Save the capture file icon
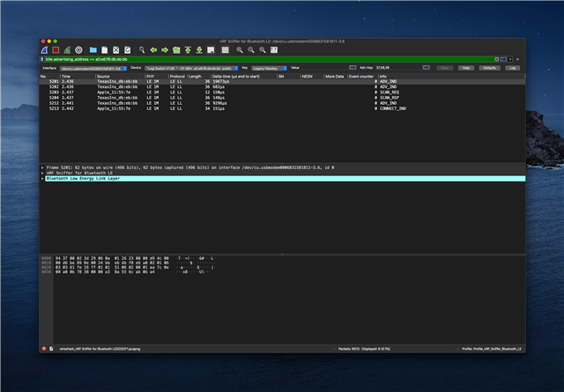Viewport: 564px width, 392px height. (x=105, y=50)
